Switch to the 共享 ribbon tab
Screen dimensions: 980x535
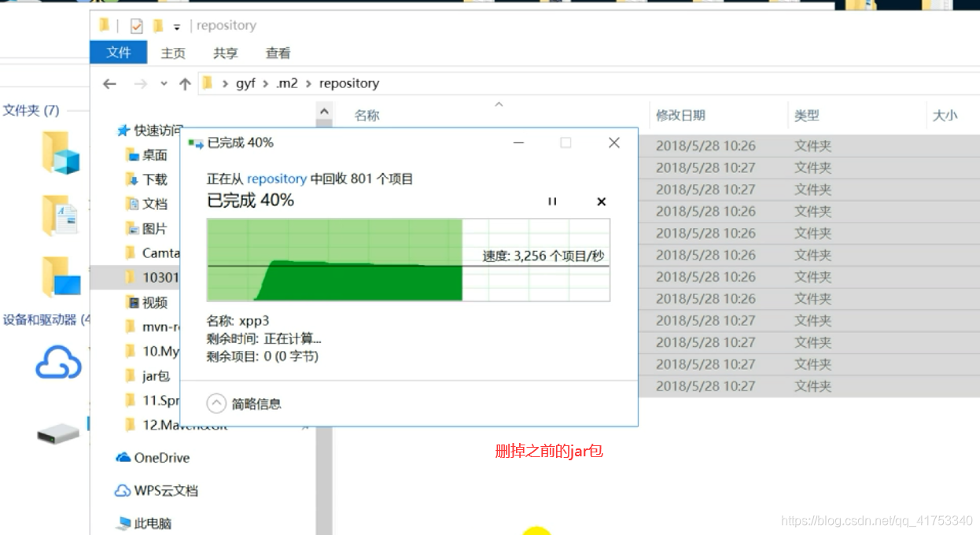225,53
